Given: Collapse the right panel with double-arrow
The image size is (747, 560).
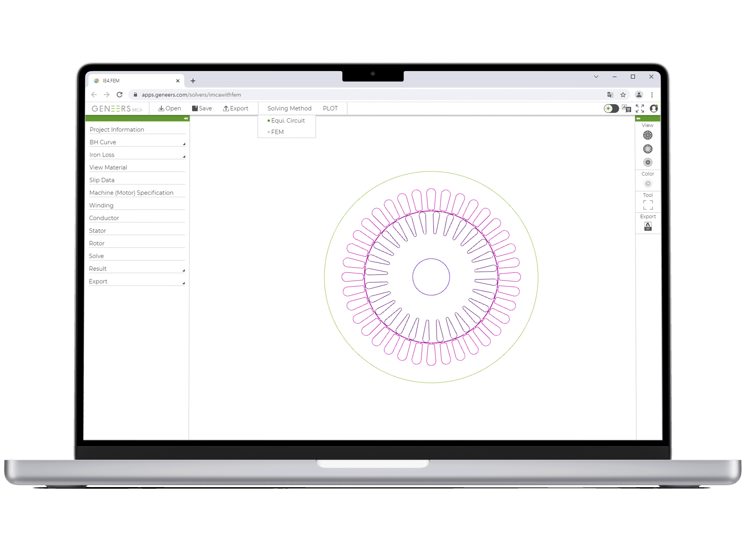Looking at the screenshot, I should pyautogui.click(x=638, y=118).
